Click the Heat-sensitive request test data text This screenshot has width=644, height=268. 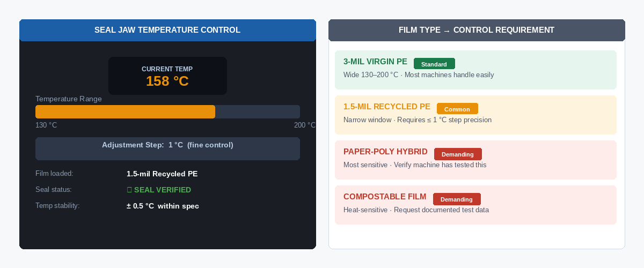point(416,210)
